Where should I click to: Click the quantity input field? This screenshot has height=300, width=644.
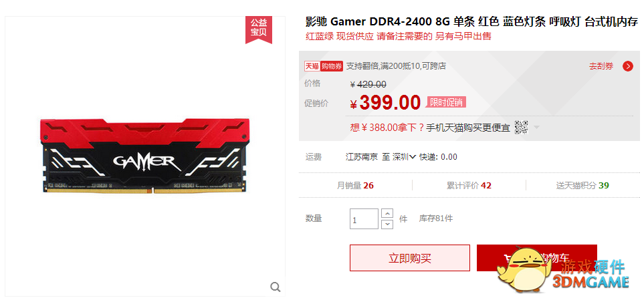364,218
